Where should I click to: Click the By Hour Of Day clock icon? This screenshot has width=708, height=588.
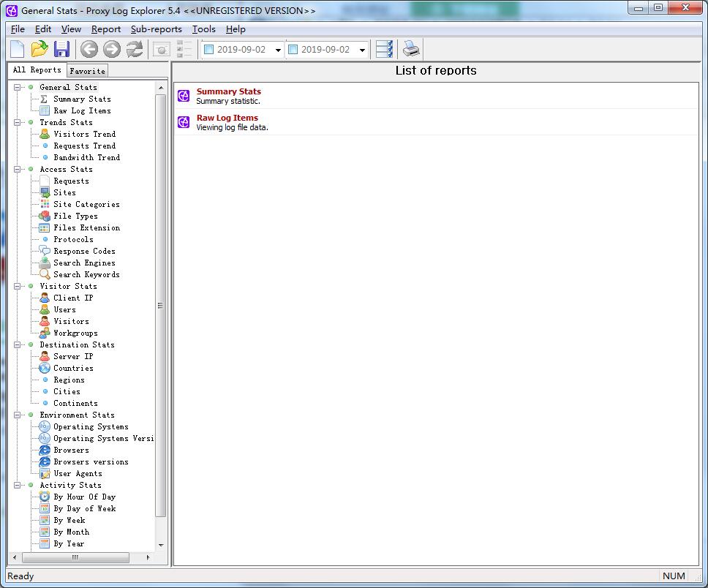click(x=45, y=497)
